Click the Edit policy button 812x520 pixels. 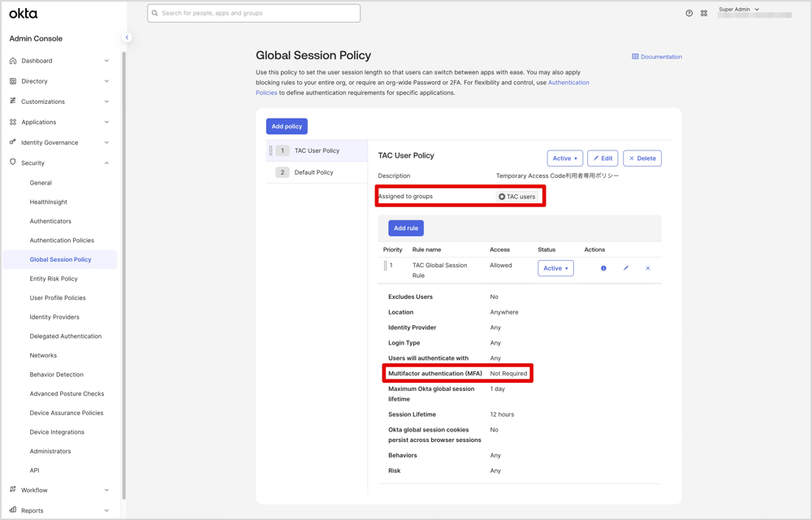603,158
